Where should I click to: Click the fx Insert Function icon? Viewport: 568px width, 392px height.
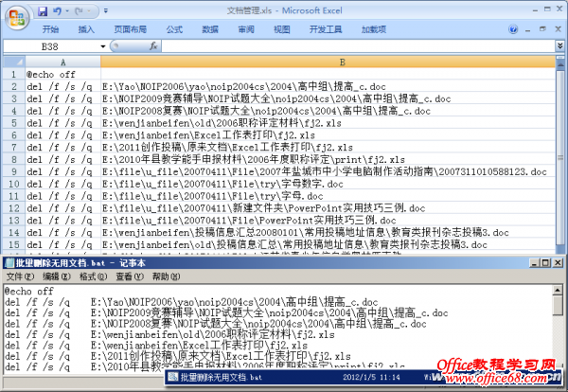(153, 46)
